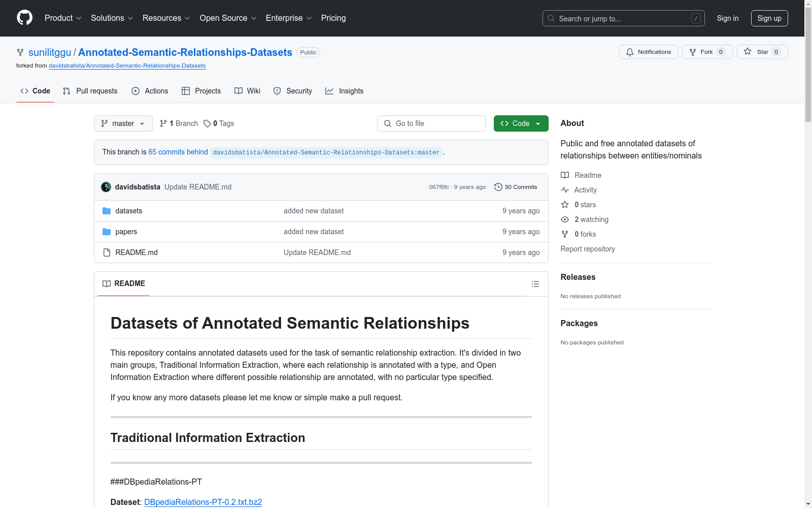The width and height of the screenshot is (812, 508).
Task: Expand the Product menu in header
Action: pos(63,18)
